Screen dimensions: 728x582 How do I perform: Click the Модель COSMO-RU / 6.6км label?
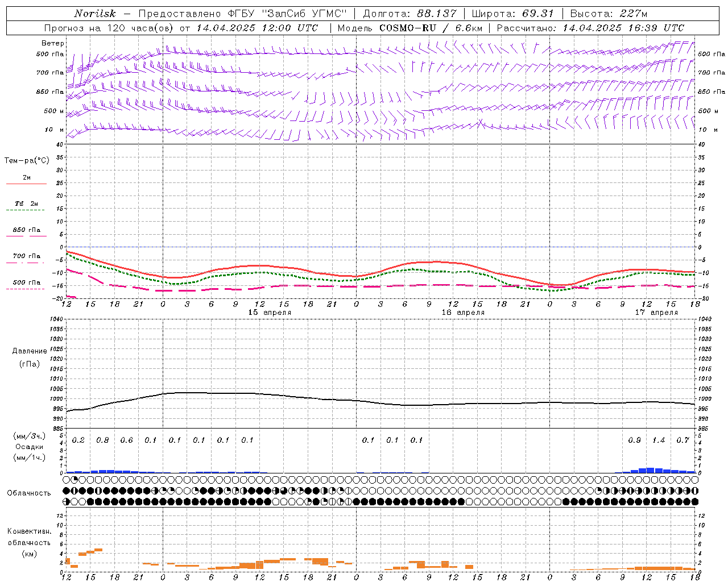click(x=410, y=28)
